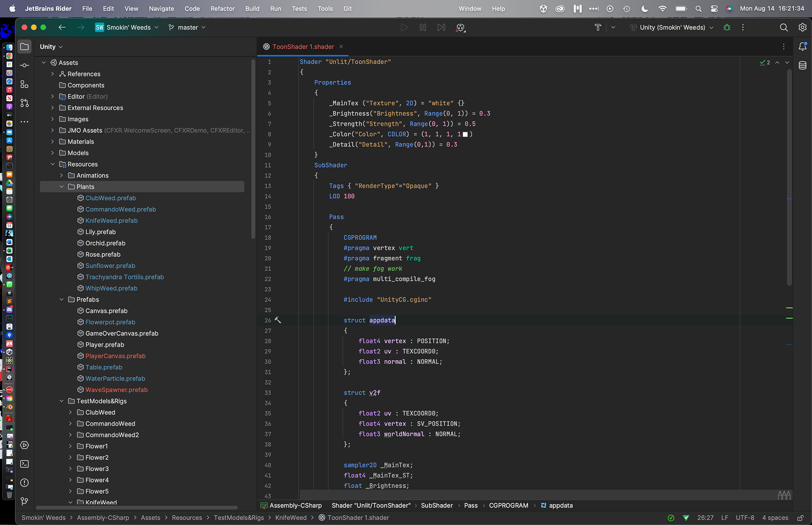Expand the Materials folder
812x525 pixels.
coord(53,142)
